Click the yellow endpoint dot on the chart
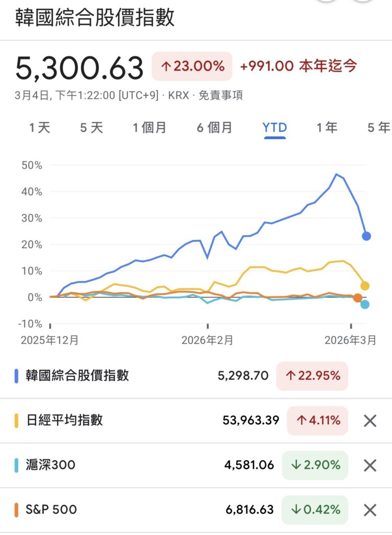Image resolution: width=392 pixels, height=535 pixels. pos(365,286)
